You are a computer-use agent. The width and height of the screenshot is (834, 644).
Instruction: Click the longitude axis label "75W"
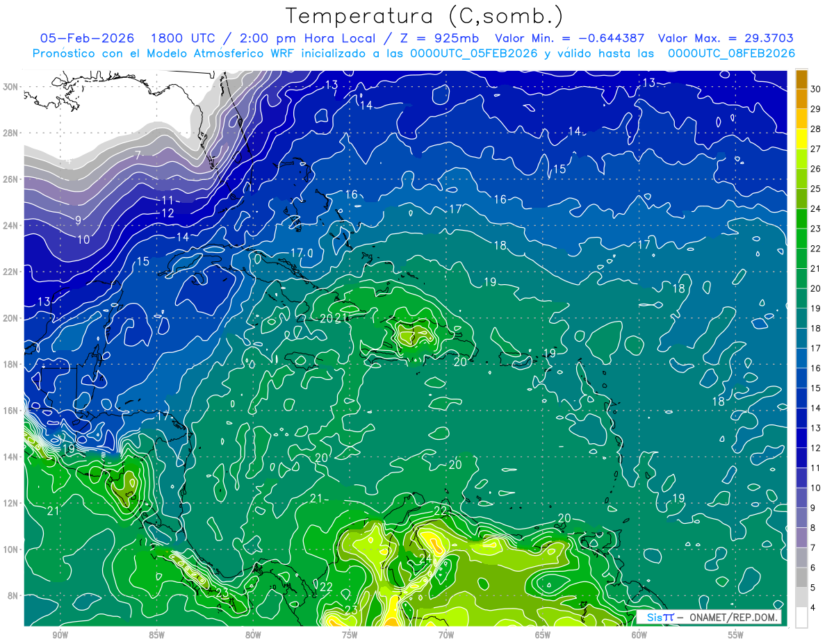click(350, 635)
